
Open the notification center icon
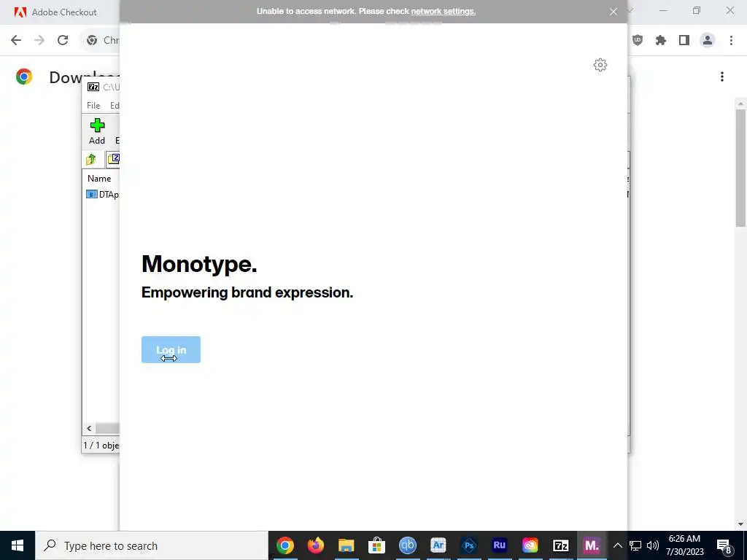pyautogui.click(x=724, y=545)
